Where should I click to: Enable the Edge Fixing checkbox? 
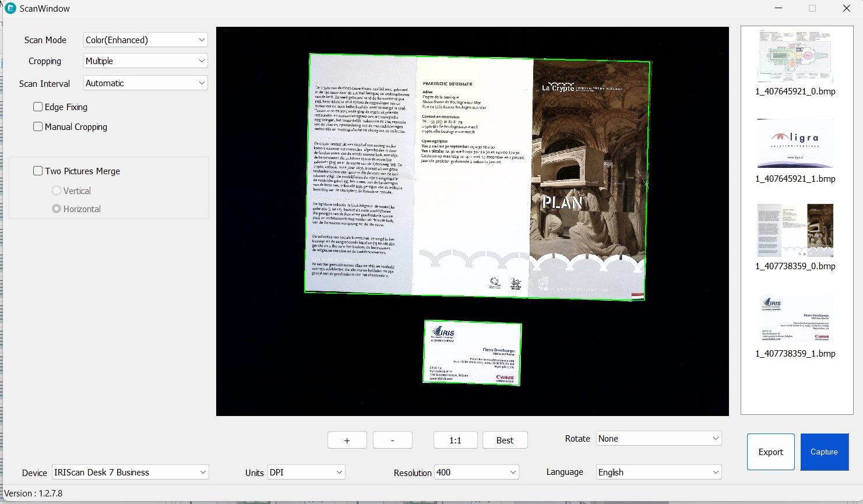(38, 107)
